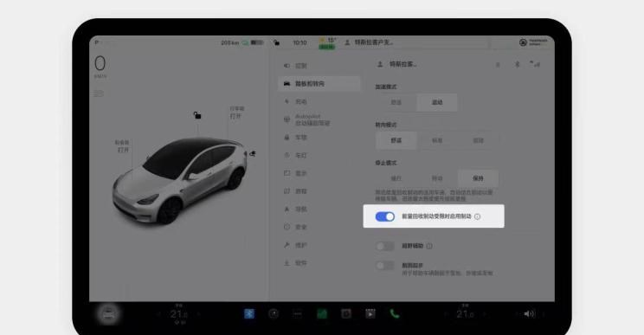Enable the 越野辅助 off-road assist switch
This screenshot has width=644, height=335.
pos(385,246)
